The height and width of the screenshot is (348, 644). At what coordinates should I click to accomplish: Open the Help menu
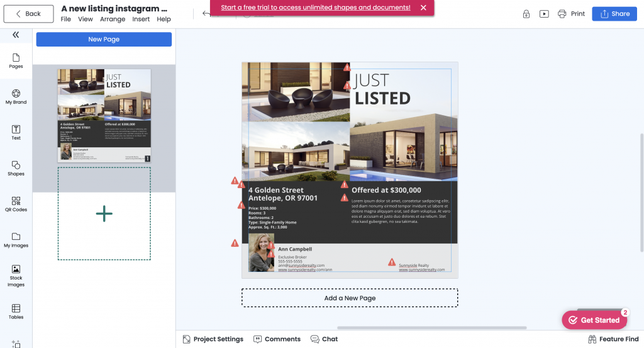click(x=164, y=20)
